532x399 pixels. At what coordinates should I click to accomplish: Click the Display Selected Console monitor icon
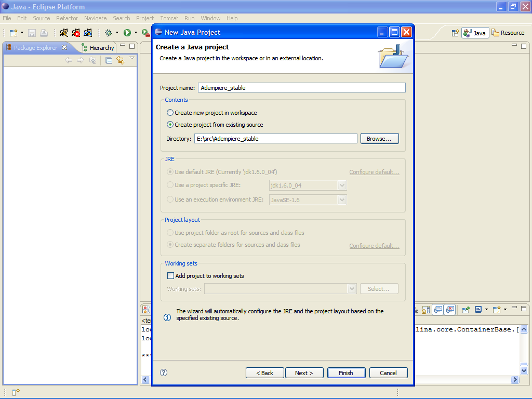(x=478, y=310)
